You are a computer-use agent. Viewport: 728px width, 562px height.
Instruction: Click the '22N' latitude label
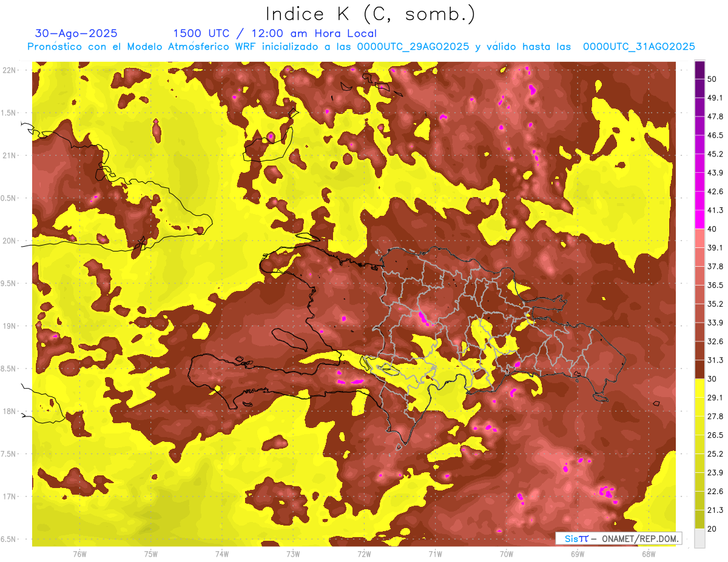click(x=9, y=70)
